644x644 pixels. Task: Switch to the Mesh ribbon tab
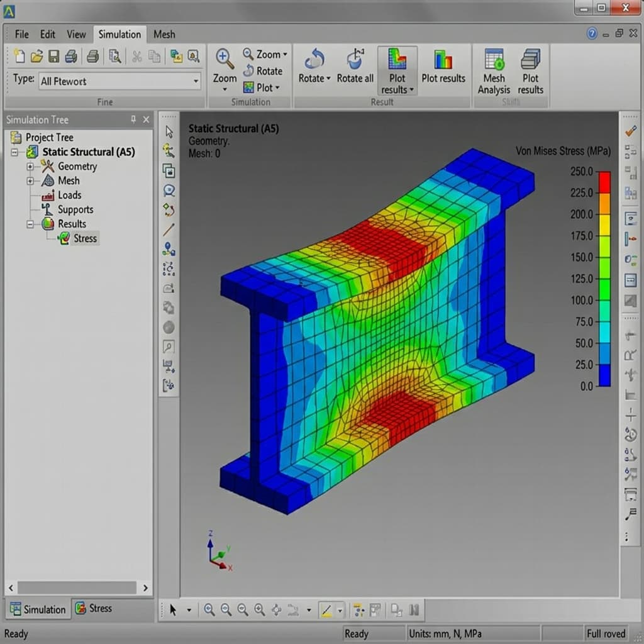(164, 35)
